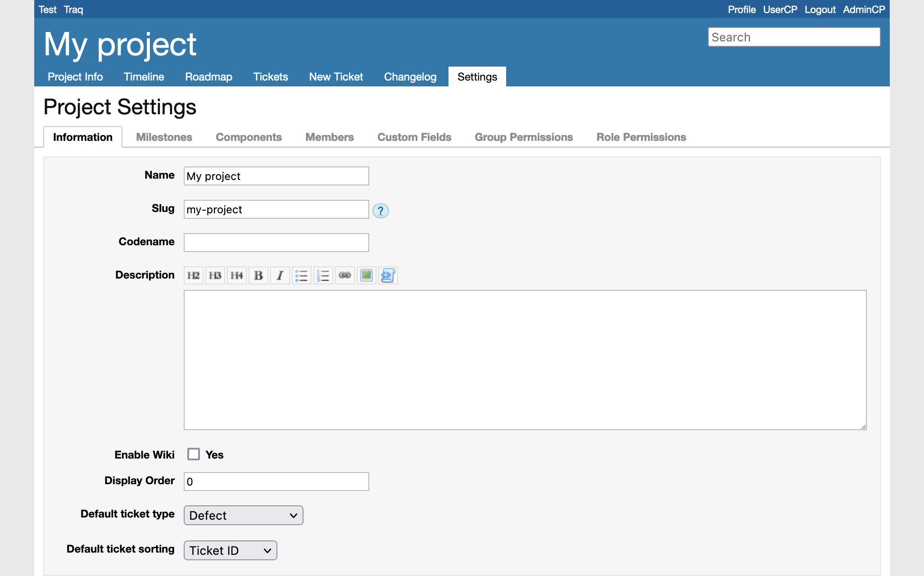Insert a numbered list
The image size is (924, 576).
click(x=323, y=275)
